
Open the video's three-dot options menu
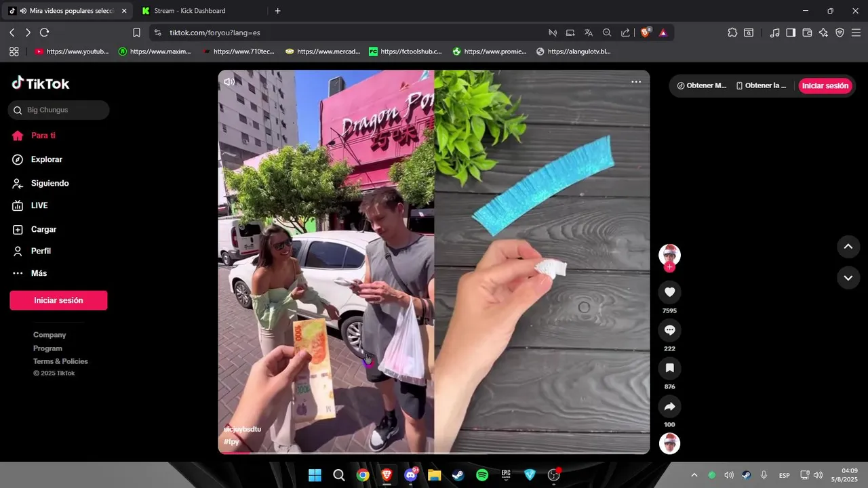tap(636, 82)
